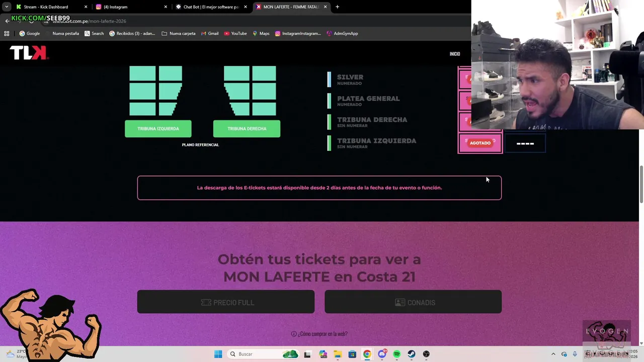Screen dimensions: 644x362
Task: Open File Explorer from the taskbar
Action: pyautogui.click(x=337, y=354)
